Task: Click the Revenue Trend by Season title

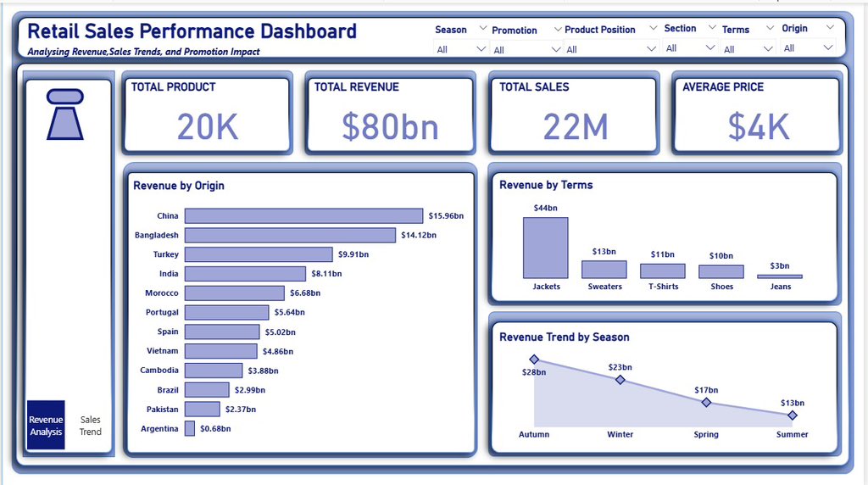Action: tap(564, 337)
